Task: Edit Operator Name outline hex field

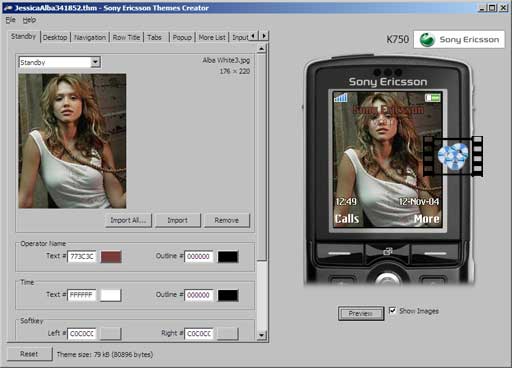Action: click(x=199, y=257)
